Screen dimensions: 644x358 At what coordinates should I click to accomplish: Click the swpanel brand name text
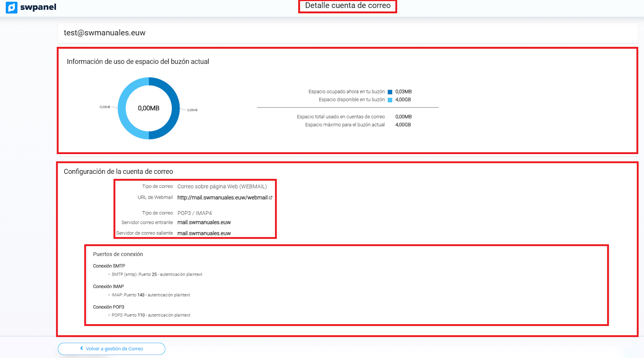tap(38, 7)
